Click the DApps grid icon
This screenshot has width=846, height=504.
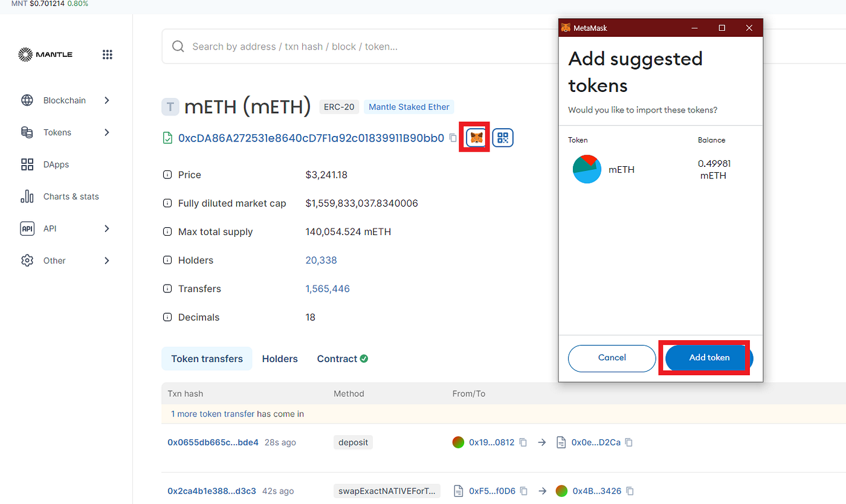click(27, 164)
